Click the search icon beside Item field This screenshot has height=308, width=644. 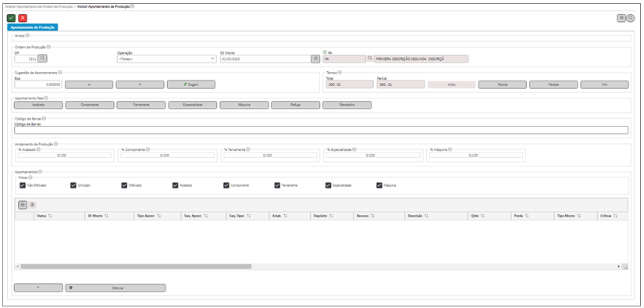coord(370,59)
